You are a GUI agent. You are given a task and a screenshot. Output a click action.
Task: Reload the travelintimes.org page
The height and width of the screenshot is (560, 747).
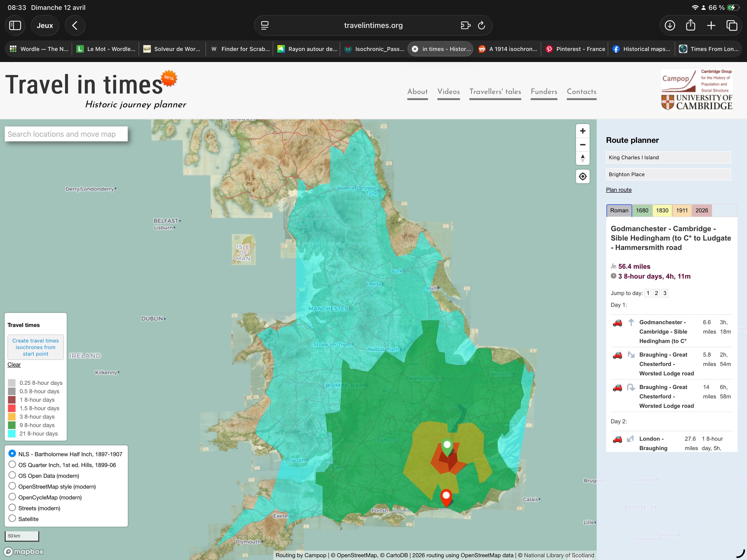click(x=481, y=25)
